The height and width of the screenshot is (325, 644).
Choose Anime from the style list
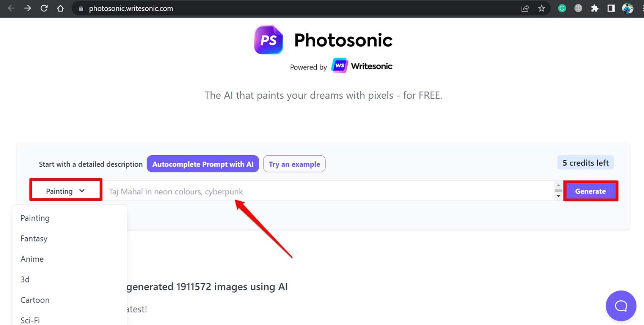[32, 259]
